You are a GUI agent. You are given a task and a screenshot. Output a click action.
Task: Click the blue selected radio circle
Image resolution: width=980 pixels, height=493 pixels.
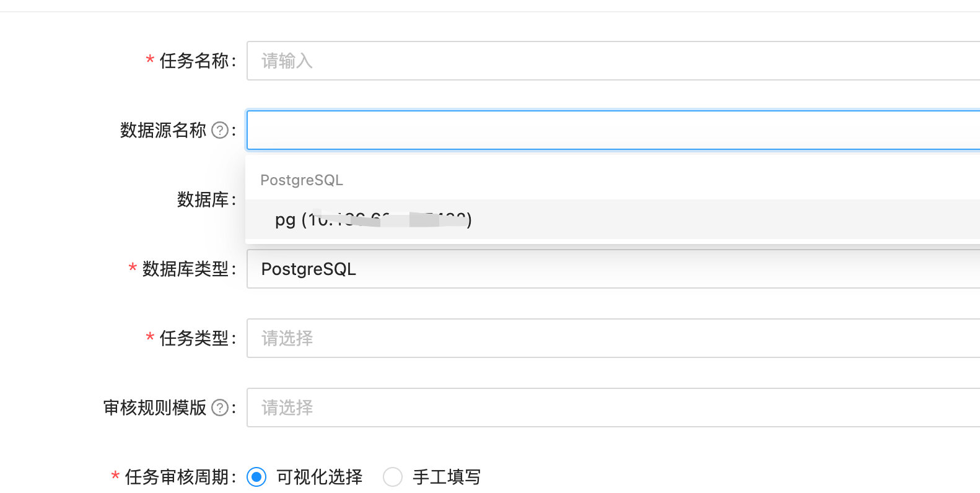click(x=256, y=477)
